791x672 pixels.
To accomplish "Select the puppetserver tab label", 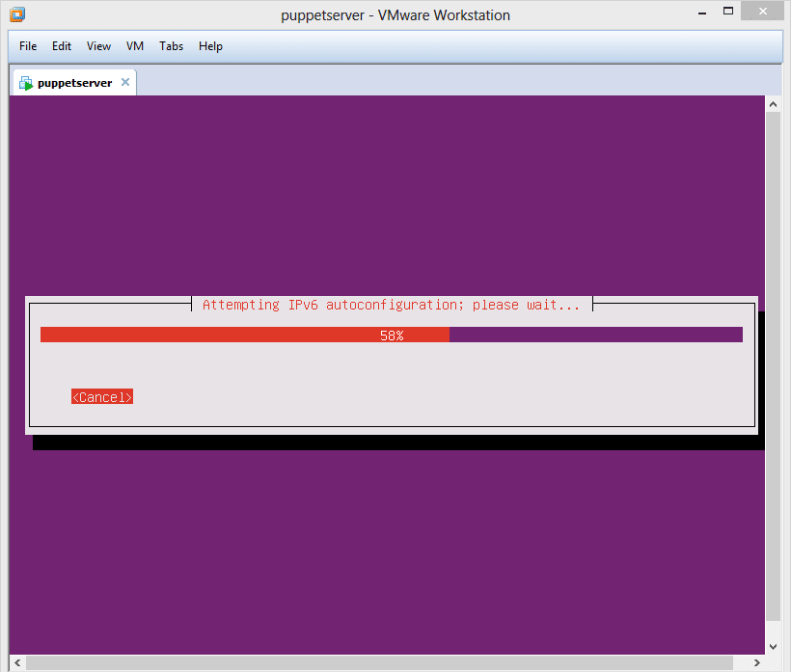I will click(x=74, y=83).
